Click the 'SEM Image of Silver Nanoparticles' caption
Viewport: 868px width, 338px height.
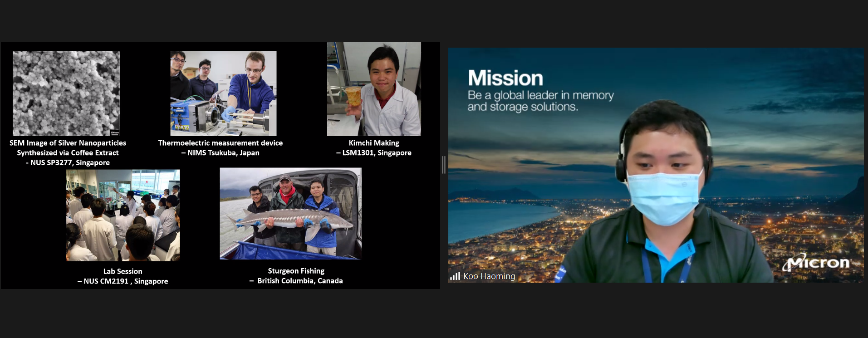tap(68, 143)
